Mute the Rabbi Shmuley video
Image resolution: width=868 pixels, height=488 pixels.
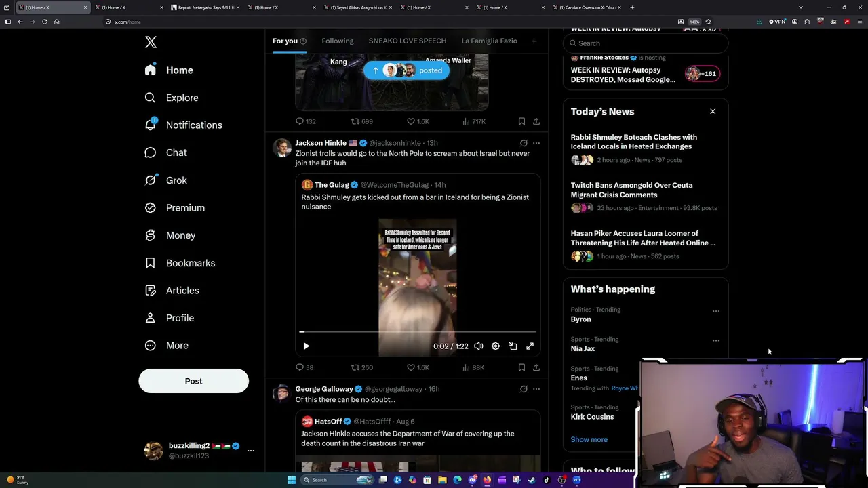pyautogui.click(x=479, y=346)
